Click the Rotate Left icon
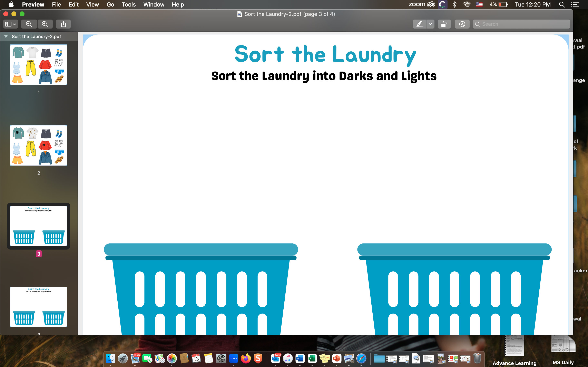Screen dimensions: 588x367 click(x=444, y=24)
